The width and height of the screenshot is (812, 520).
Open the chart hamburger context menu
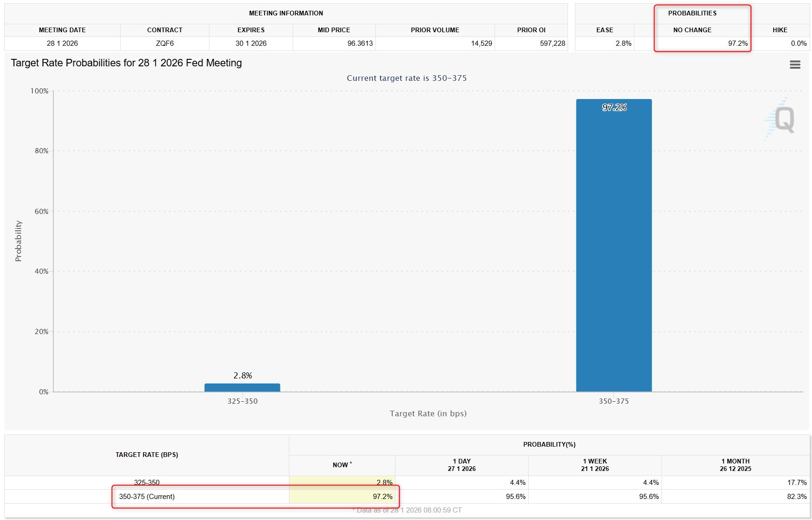[x=795, y=64]
